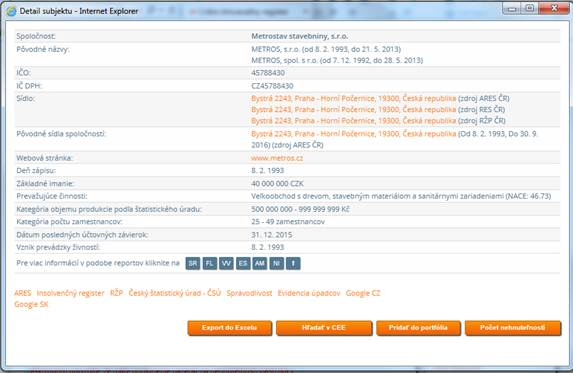Open the ES report icon
This screenshot has width=573, height=373.
tap(243, 263)
